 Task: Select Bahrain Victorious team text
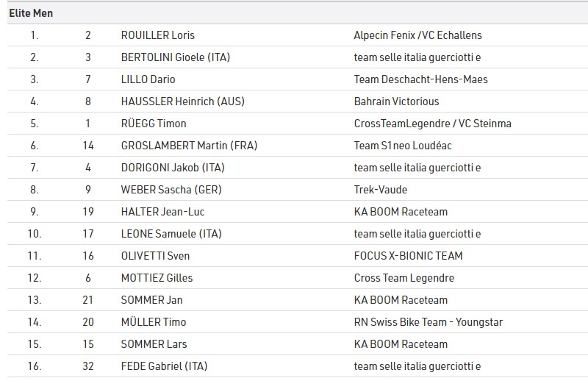click(396, 101)
